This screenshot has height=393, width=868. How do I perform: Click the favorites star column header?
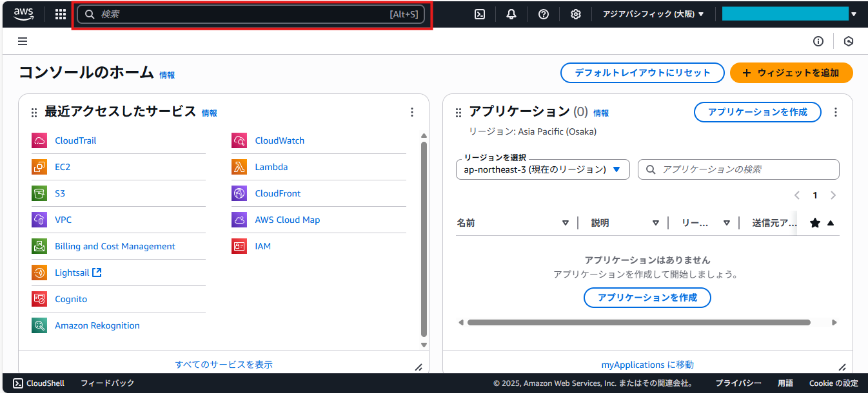click(x=815, y=223)
